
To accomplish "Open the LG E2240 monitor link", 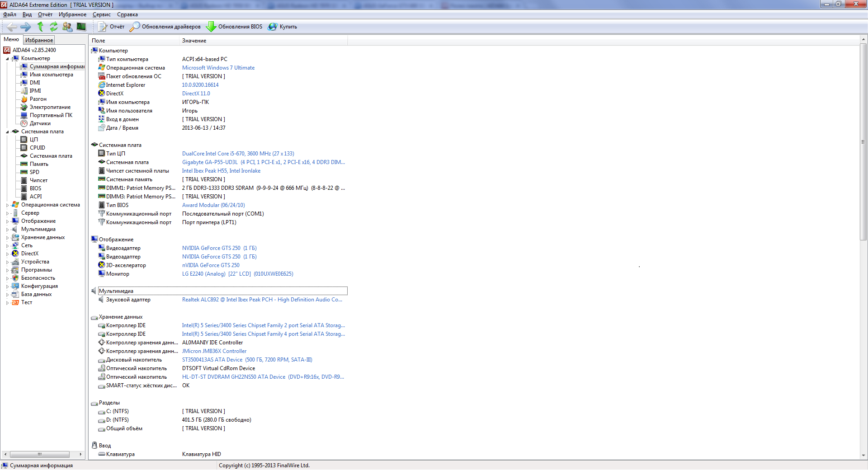I will pos(238,274).
